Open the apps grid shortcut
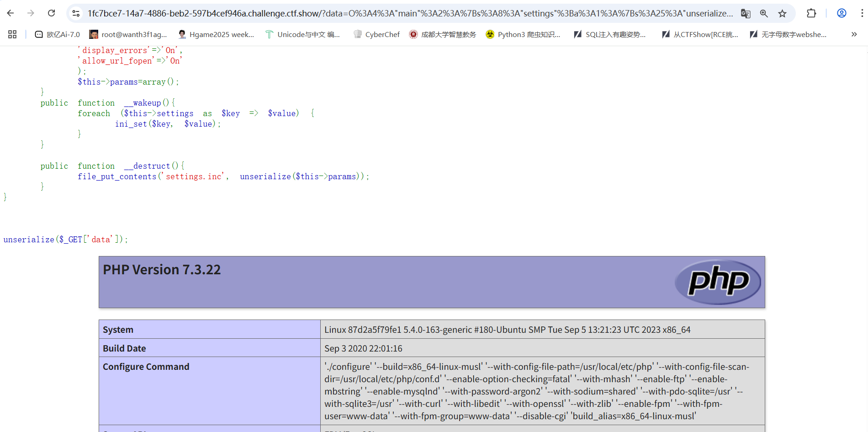This screenshot has height=432, width=868. point(12,34)
